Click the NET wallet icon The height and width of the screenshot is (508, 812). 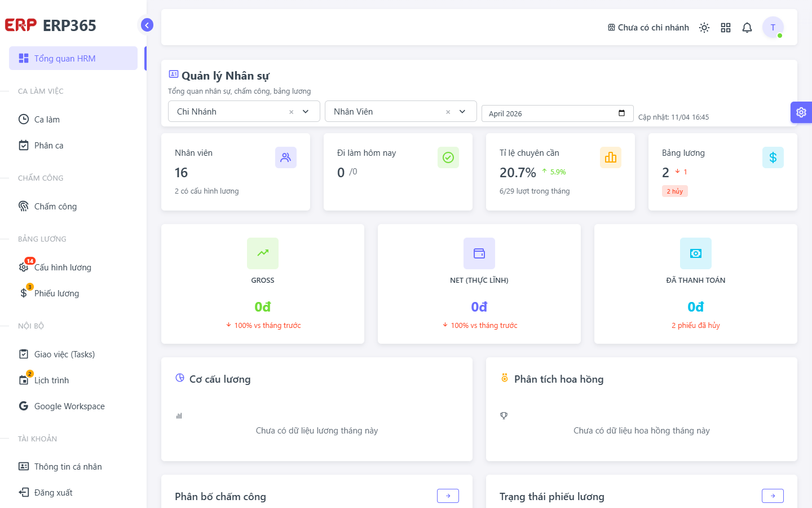coord(479,253)
